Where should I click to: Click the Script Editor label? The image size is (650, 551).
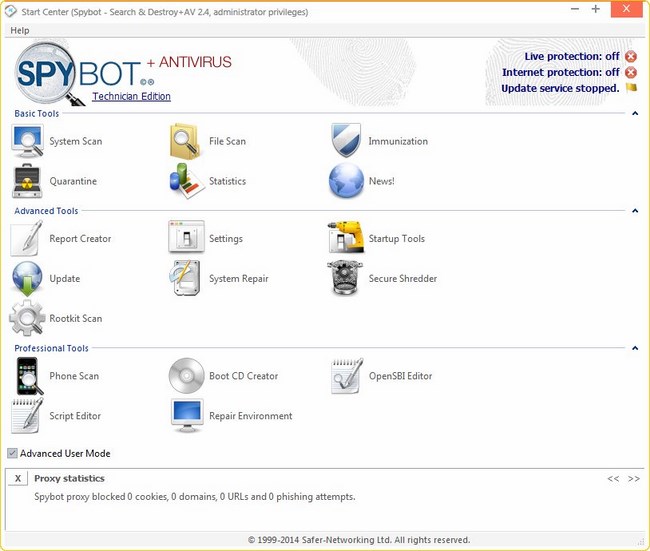coord(75,416)
